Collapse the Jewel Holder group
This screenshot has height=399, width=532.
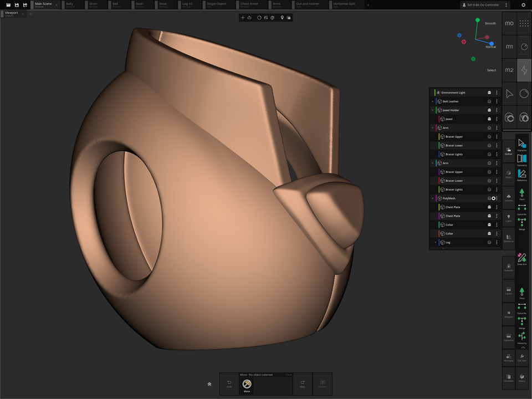[x=432, y=110]
